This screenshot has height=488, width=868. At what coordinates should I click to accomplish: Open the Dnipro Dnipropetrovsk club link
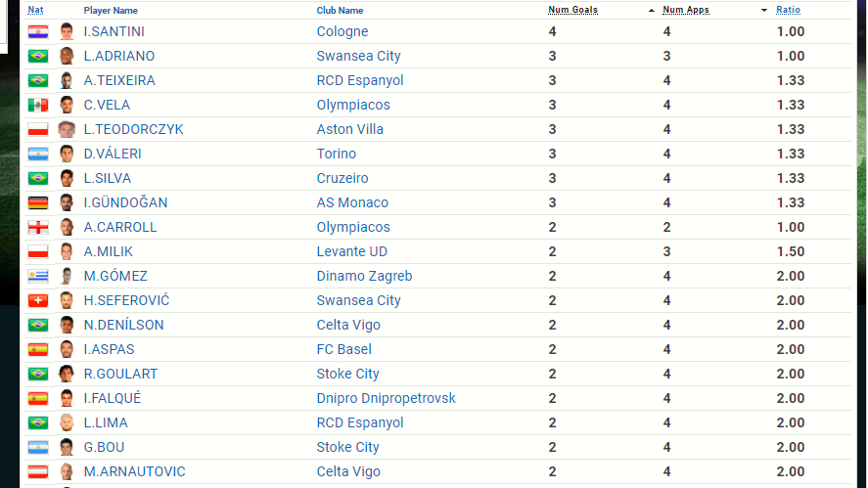[x=386, y=399]
